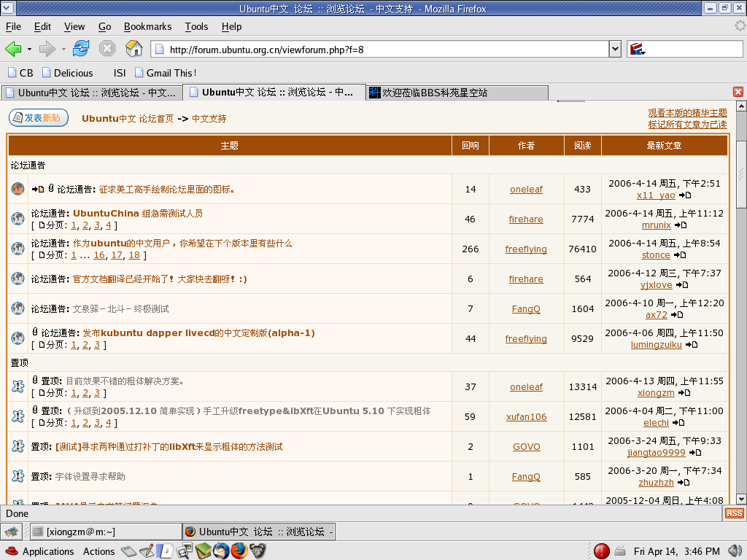The image size is (747, 560).
Task: Click the clock showing Fri Apr 14
Action: tap(676, 551)
